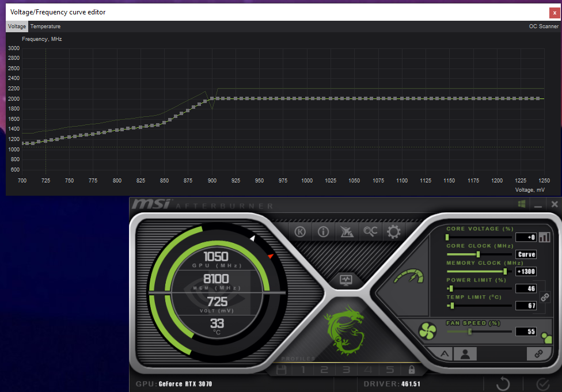Screen dimensions: 562x392
Task: Click OC Scanner in the curve editor
Action: [x=544, y=26]
